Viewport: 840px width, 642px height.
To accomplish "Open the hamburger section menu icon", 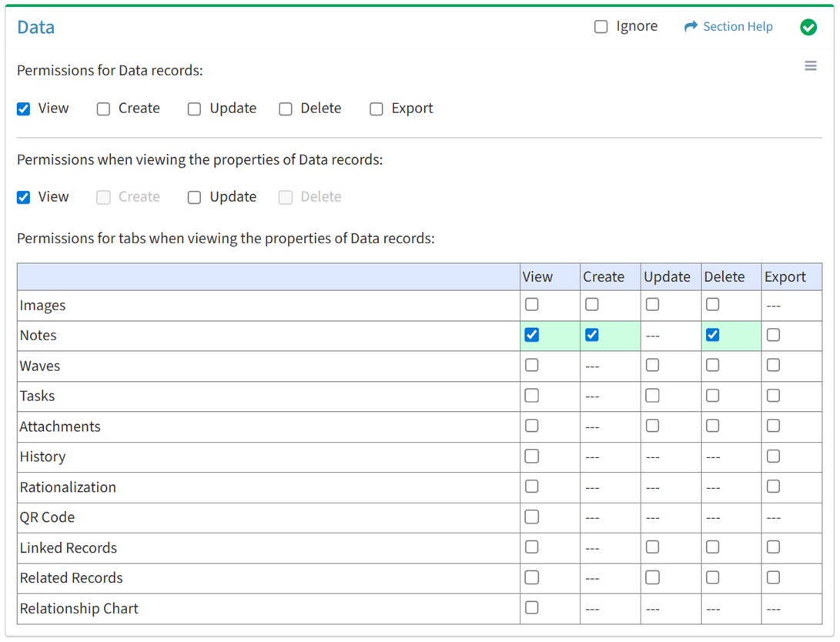I will click(x=810, y=66).
